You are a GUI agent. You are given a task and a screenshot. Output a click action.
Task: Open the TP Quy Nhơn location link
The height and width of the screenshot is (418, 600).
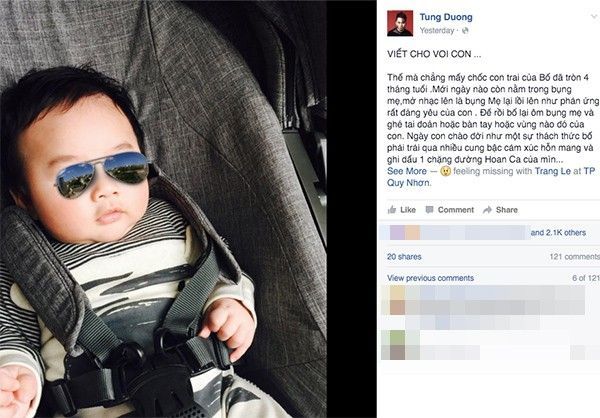pos(491,177)
